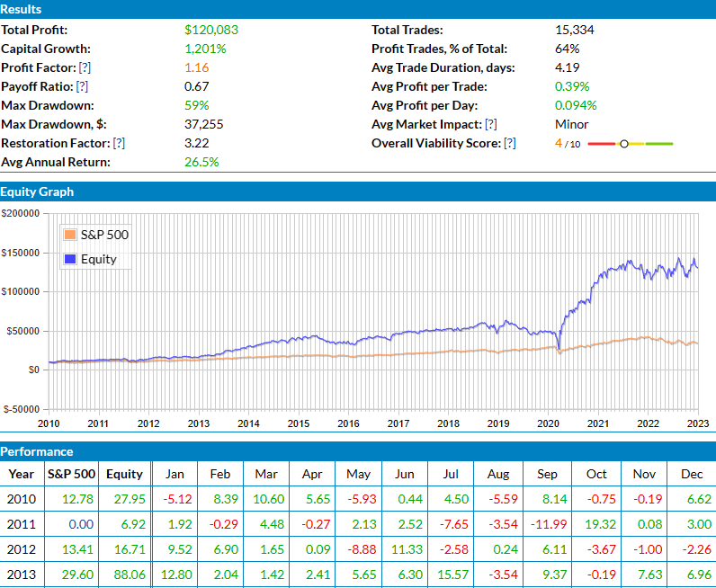Click the Total Profit value $120,083

[210, 30]
